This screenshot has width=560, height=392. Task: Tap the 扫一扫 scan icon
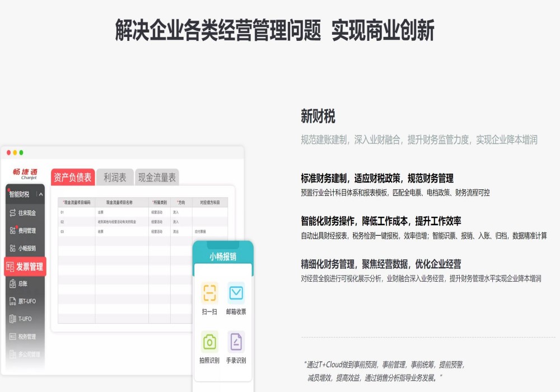pos(209,293)
